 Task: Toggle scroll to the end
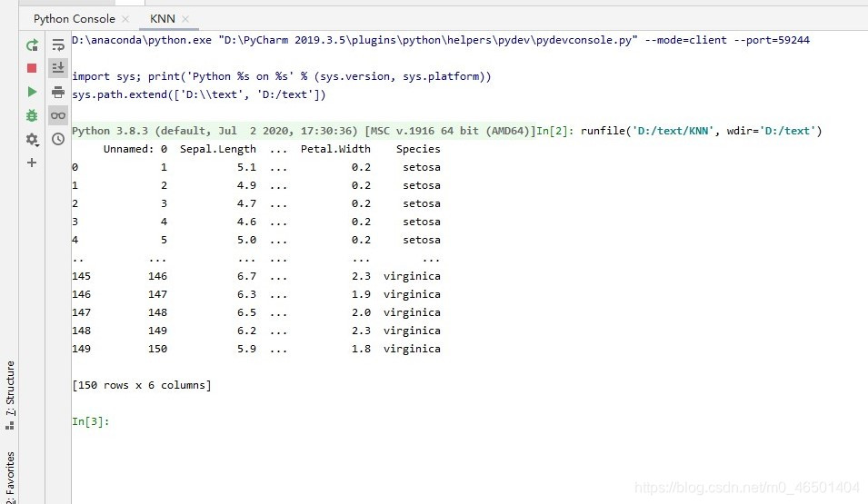58,68
